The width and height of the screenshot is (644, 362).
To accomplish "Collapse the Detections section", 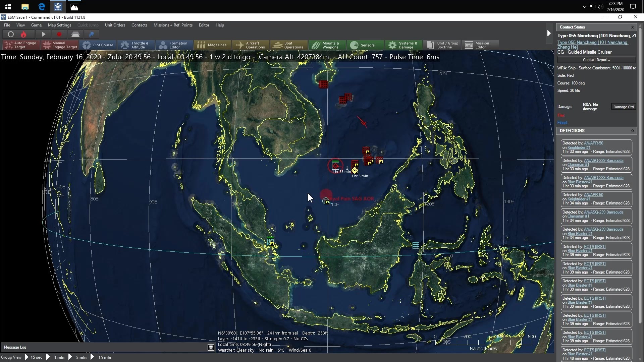I will point(633,131).
